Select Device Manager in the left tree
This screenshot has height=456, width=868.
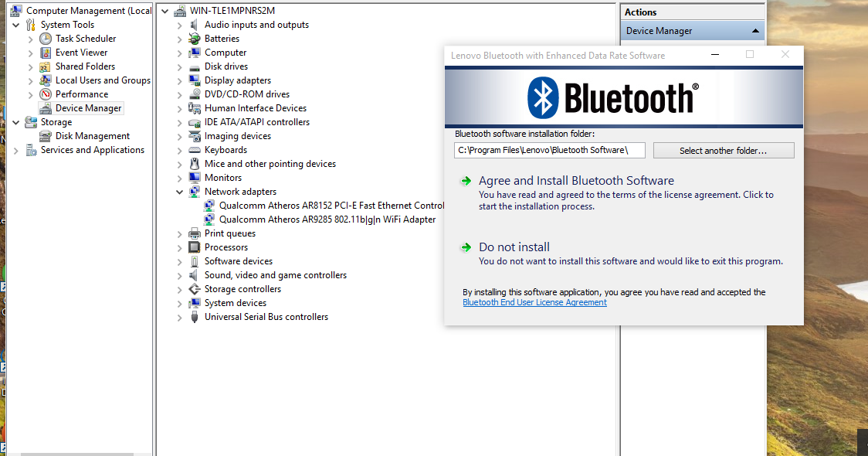point(88,108)
